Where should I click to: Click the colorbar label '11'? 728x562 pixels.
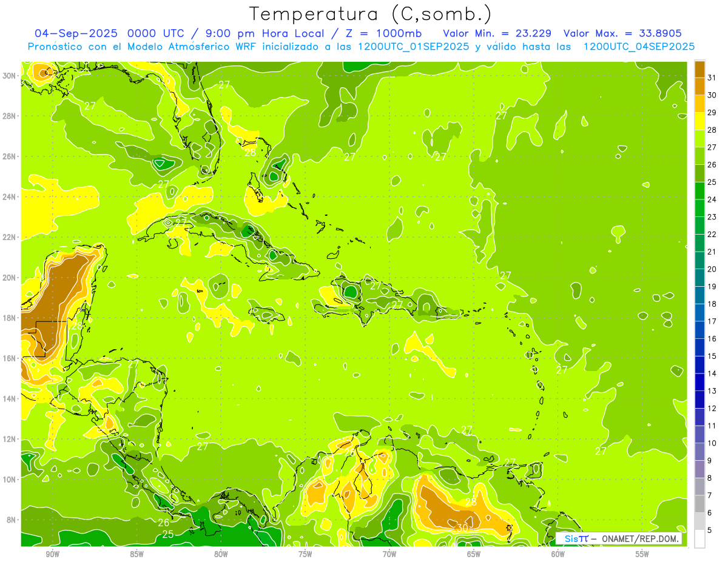pos(712,426)
